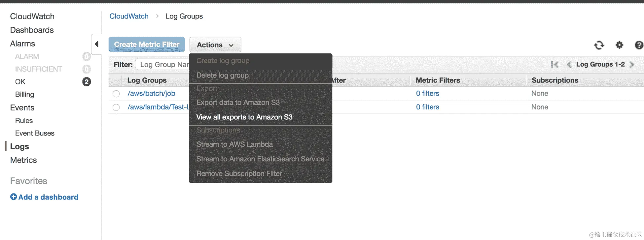Open INSUFFICIENT alarms in sidebar

coord(39,69)
